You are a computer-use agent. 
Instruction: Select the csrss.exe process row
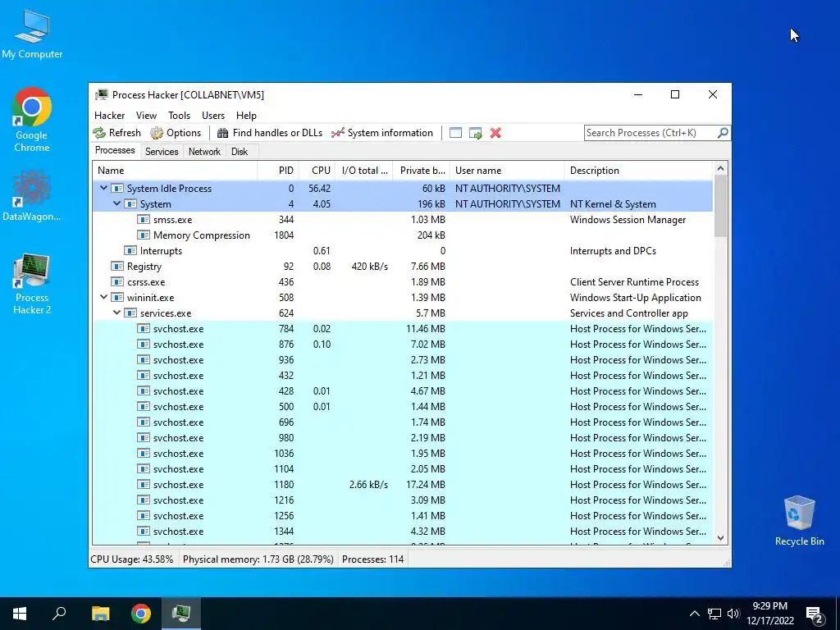(403, 282)
